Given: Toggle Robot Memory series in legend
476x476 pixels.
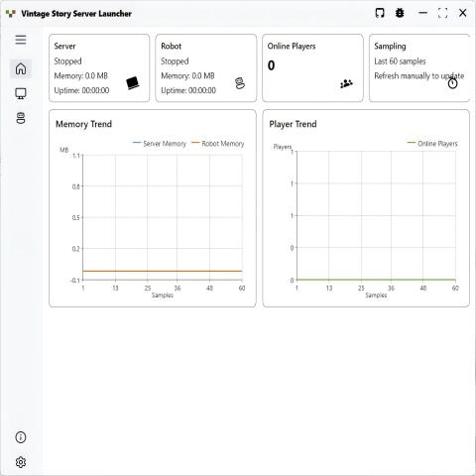Looking at the screenshot, I should (218, 144).
